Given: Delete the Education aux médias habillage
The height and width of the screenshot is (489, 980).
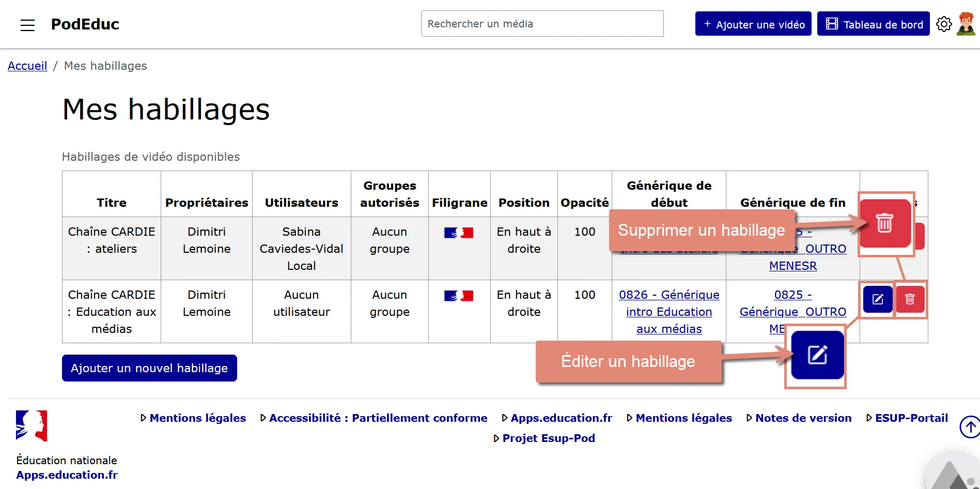Looking at the screenshot, I should pos(910,299).
